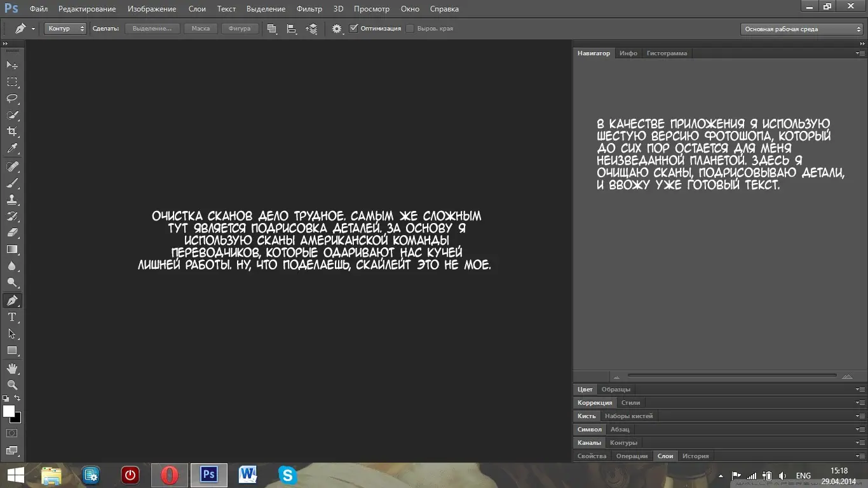Open the Навигатор panel options menu
Screen dimensions: 868x488
click(860, 53)
